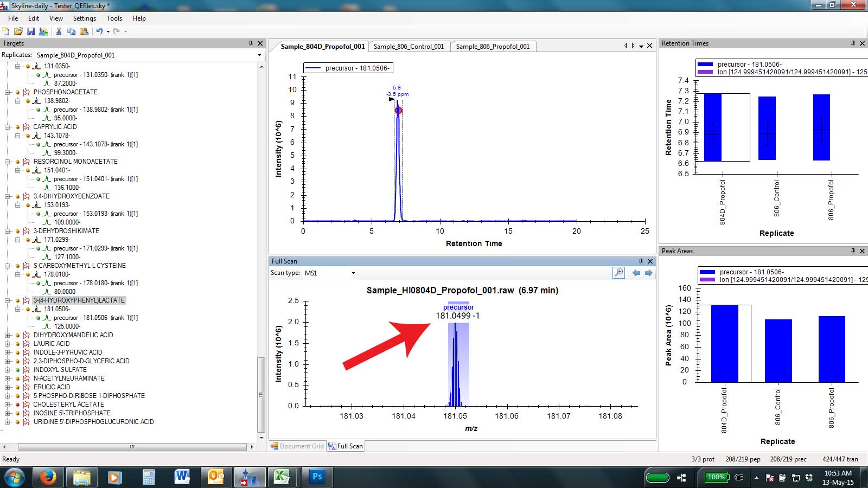The height and width of the screenshot is (488, 868).
Task: Open the Replicates dropdown
Action: click(x=259, y=55)
